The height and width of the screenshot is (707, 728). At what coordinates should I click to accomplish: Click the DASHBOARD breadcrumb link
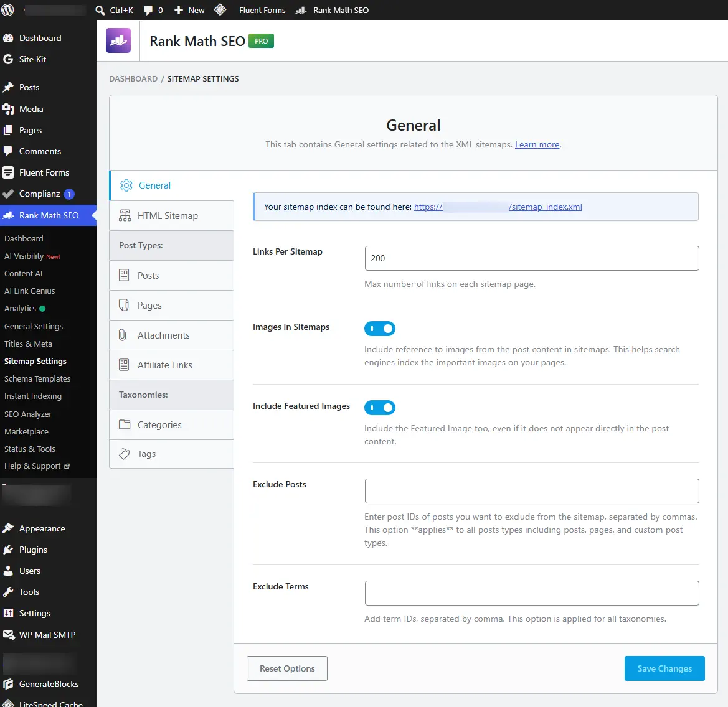coord(133,79)
